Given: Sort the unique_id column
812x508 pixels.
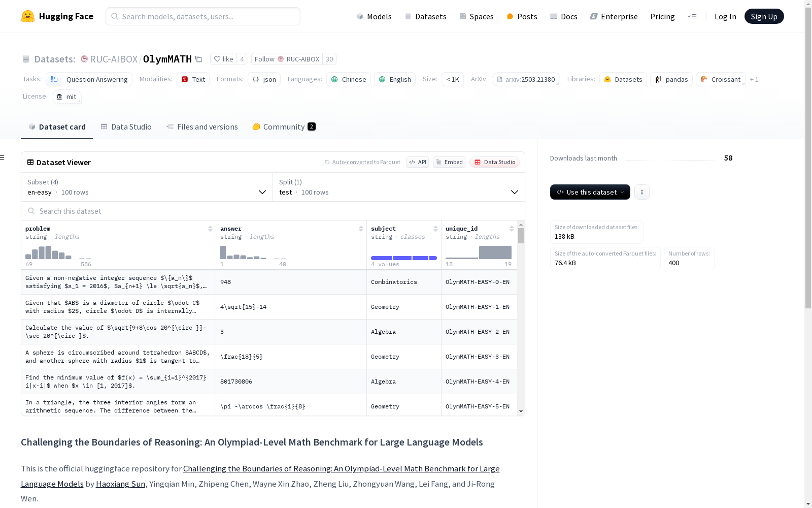Looking at the screenshot, I should [x=512, y=229].
